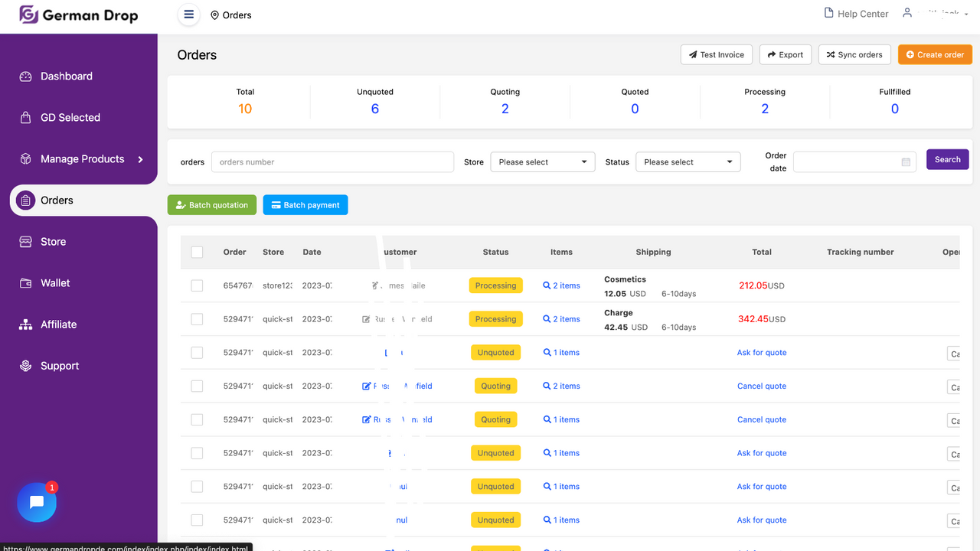Screen dimensions: 980x551
Task: Open the Affiliate menu item
Action: tap(59, 324)
